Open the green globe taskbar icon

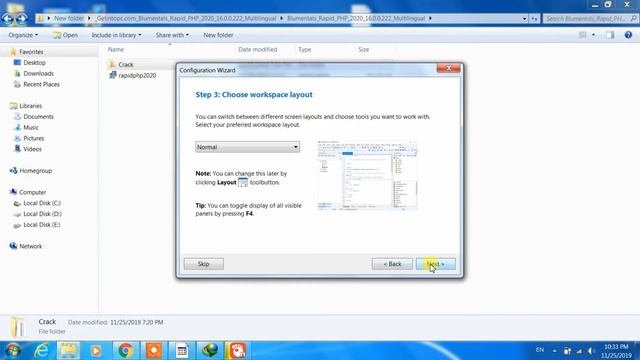click(210, 351)
